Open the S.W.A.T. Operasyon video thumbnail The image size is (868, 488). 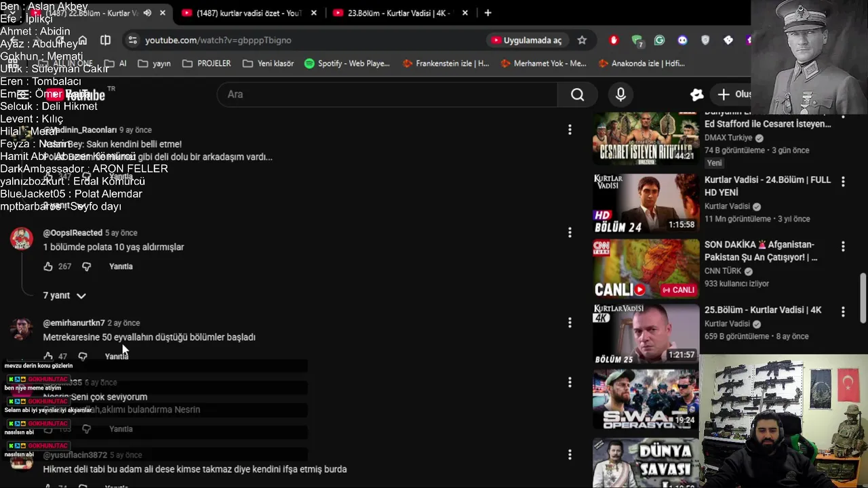coord(646,399)
